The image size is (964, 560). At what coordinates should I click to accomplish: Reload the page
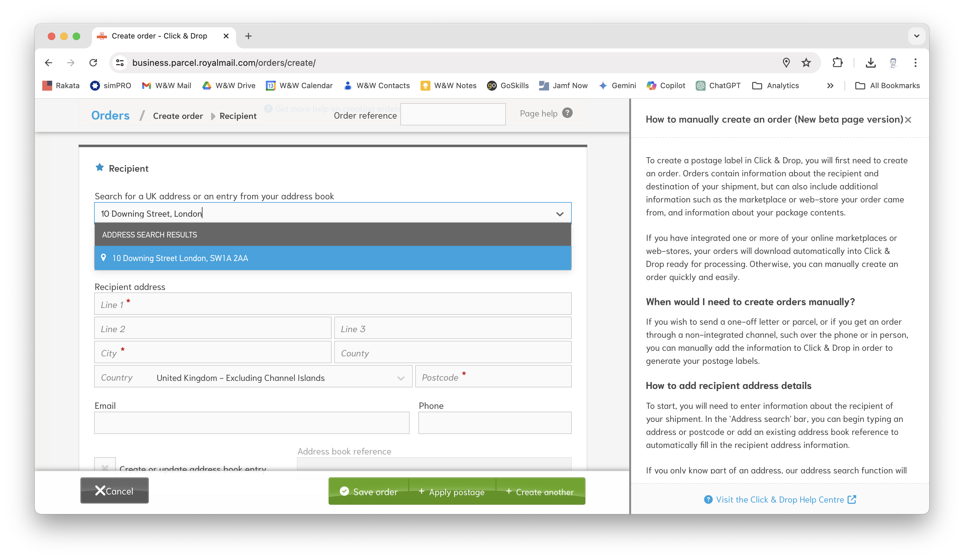click(x=93, y=63)
